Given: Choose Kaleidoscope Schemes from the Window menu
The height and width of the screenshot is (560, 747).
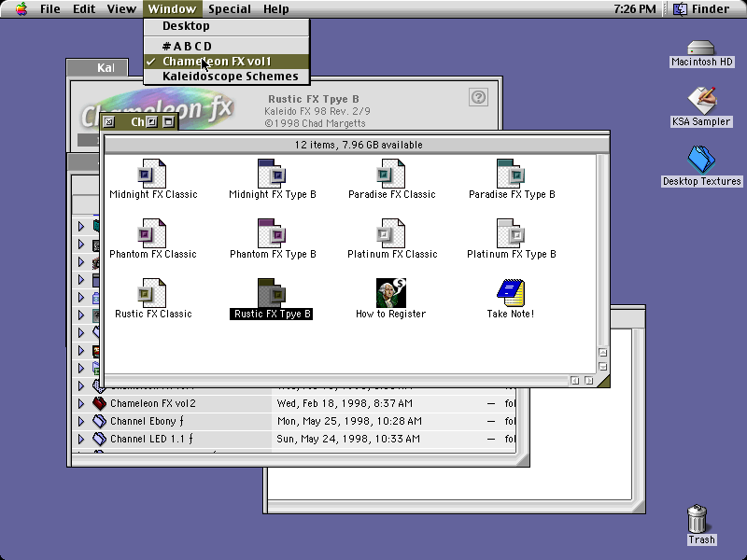Looking at the screenshot, I should tap(227, 77).
